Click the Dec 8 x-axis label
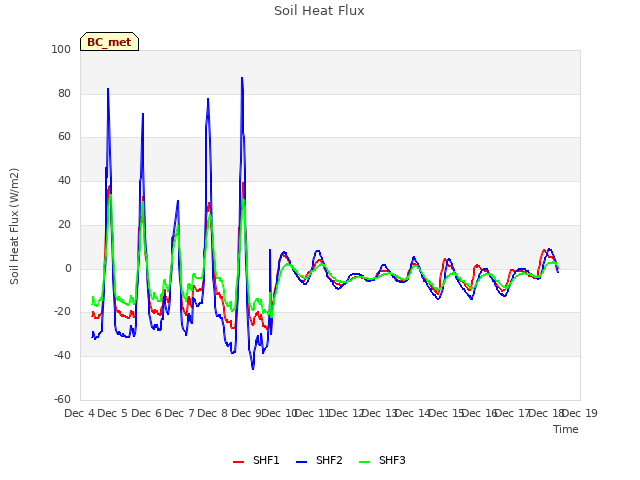This screenshot has width=640, height=480. (x=213, y=413)
